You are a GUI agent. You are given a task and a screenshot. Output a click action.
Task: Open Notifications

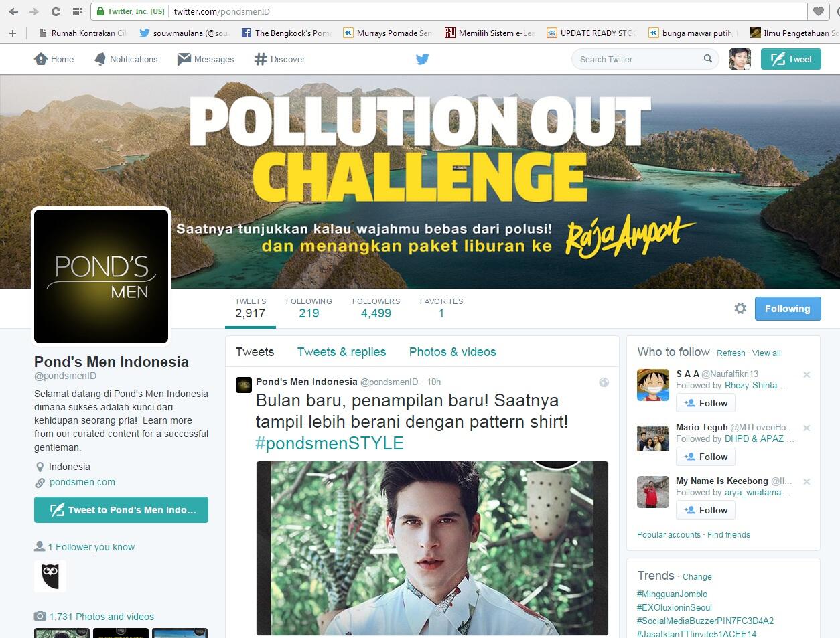[126, 59]
